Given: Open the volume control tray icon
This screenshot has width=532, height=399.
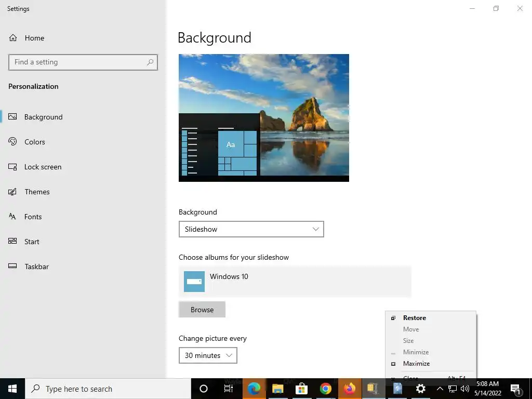Looking at the screenshot, I should click(465, 389).
